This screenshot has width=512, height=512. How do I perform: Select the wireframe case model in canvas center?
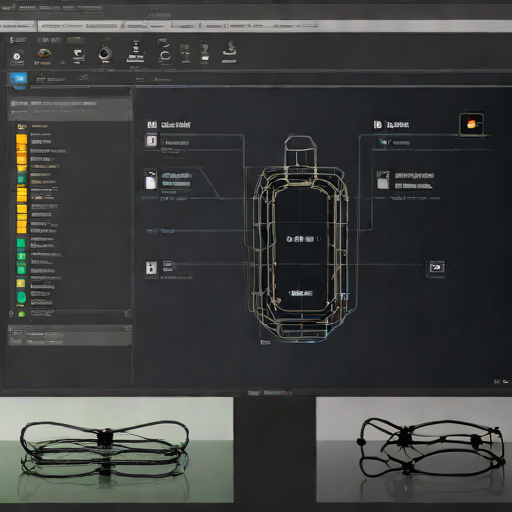301,240
